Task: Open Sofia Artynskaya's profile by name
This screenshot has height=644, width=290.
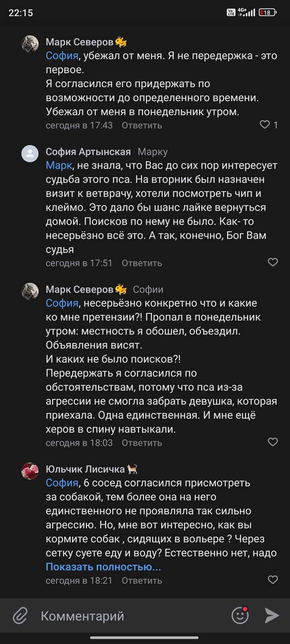Action: pyautogui.click(x=88, y=152)
